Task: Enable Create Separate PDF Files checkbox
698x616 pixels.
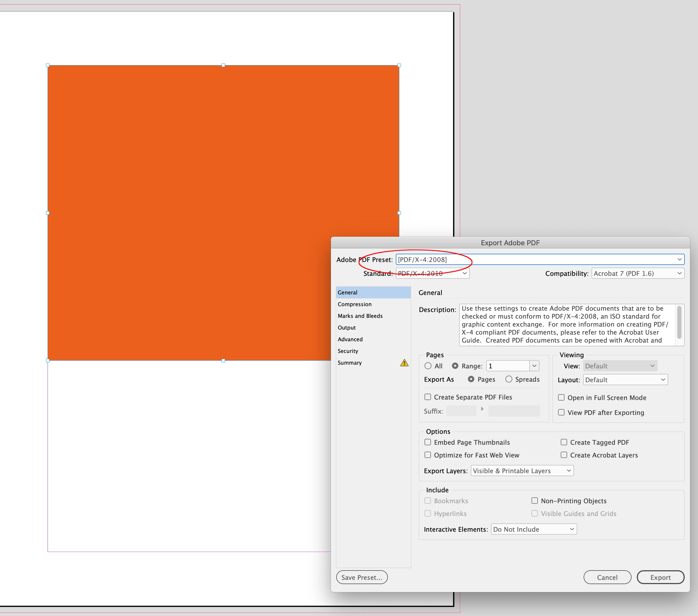Action: (x=427, y=397)
